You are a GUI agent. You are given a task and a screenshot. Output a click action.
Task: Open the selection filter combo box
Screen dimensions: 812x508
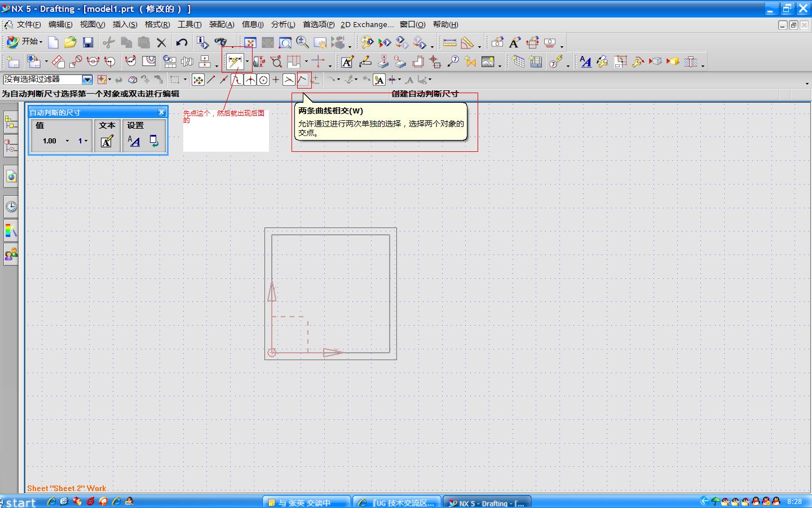(x=48, y=80)
